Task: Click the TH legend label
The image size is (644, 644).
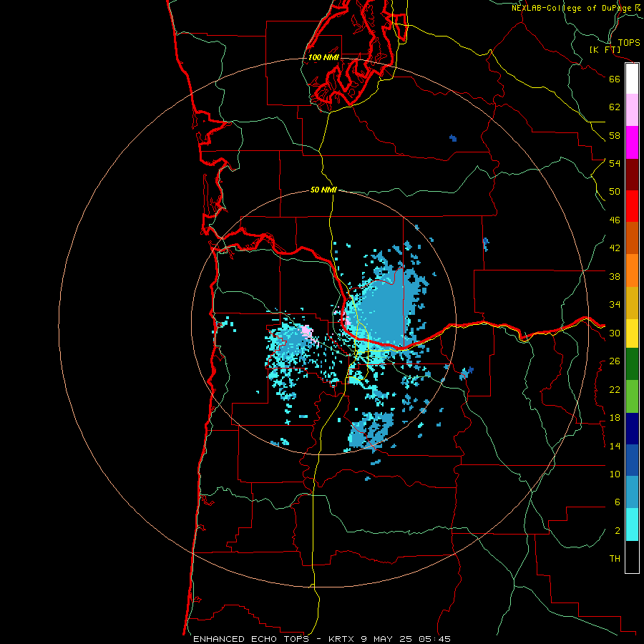Action: tap(615, 559)
